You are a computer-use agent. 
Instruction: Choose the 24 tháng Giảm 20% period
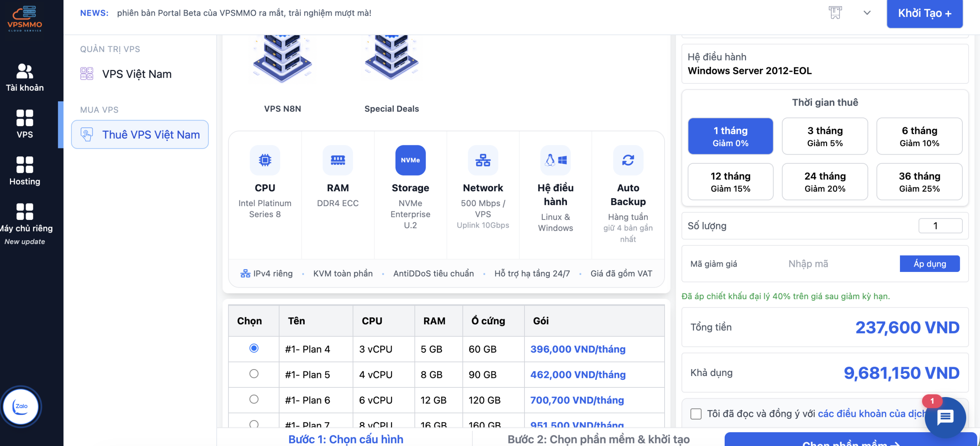click(x=825, y=182)
